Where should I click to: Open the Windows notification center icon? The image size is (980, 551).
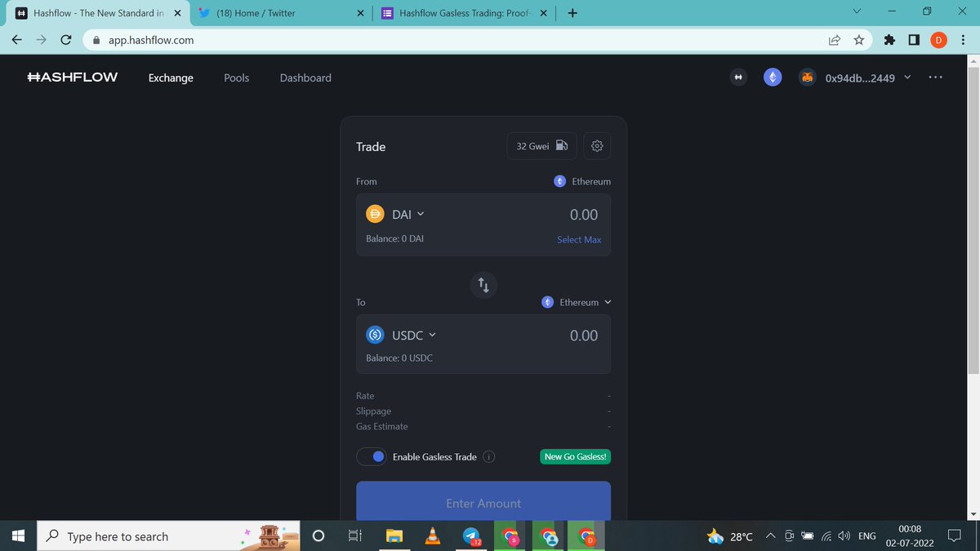(954, 536)
